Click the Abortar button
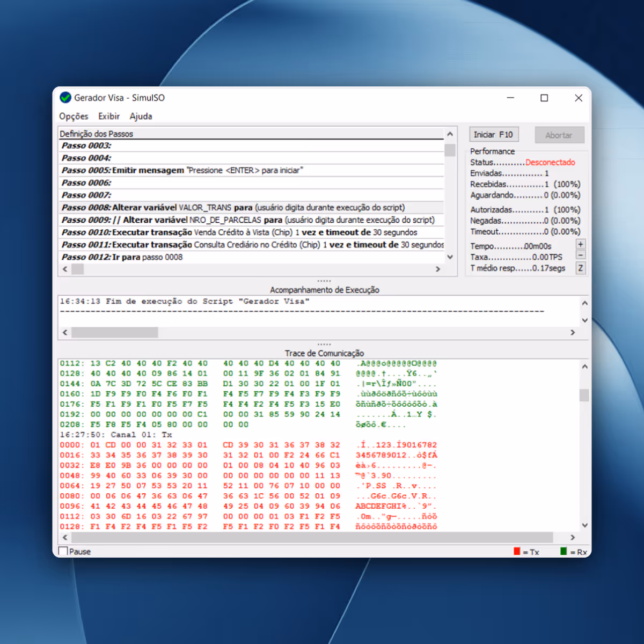The height and width of the screenshot is (644, 644). point(559,135)
